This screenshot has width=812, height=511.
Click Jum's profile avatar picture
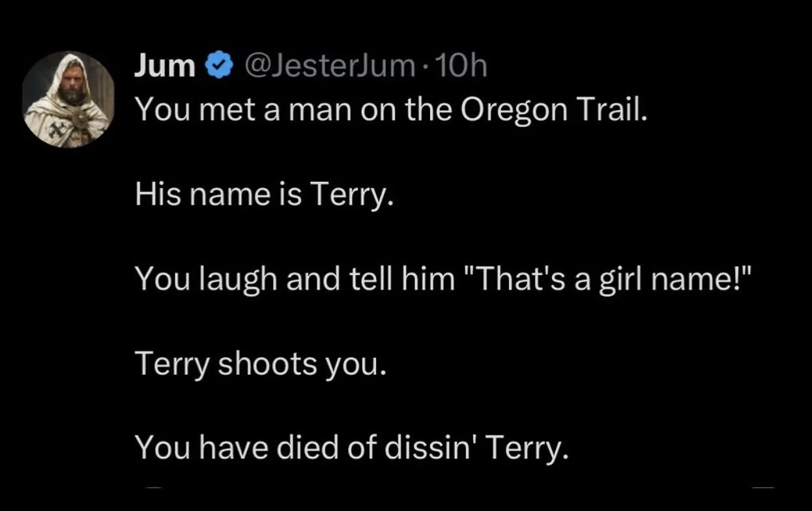point(68,100)
